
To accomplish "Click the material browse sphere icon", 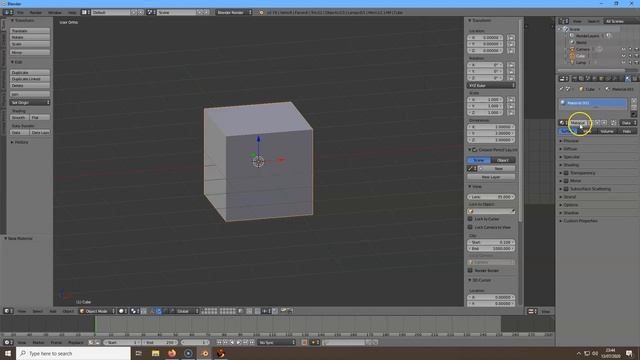I will coord(562,123).
